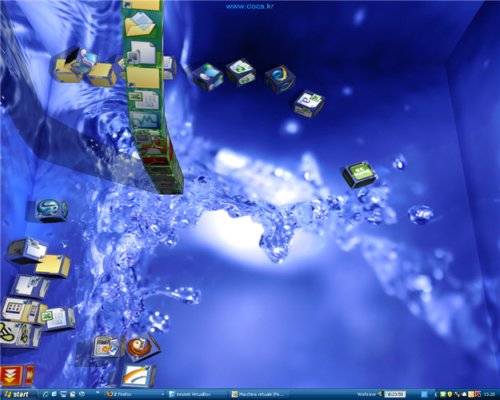Select the lone green cube on the right
Viewport: 500px width, 400px height.
click(359, 174)
